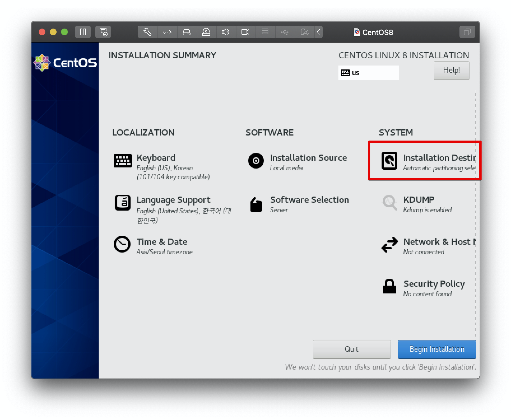Open the Network & Host Name arrows icon

(x=390, y=245)
